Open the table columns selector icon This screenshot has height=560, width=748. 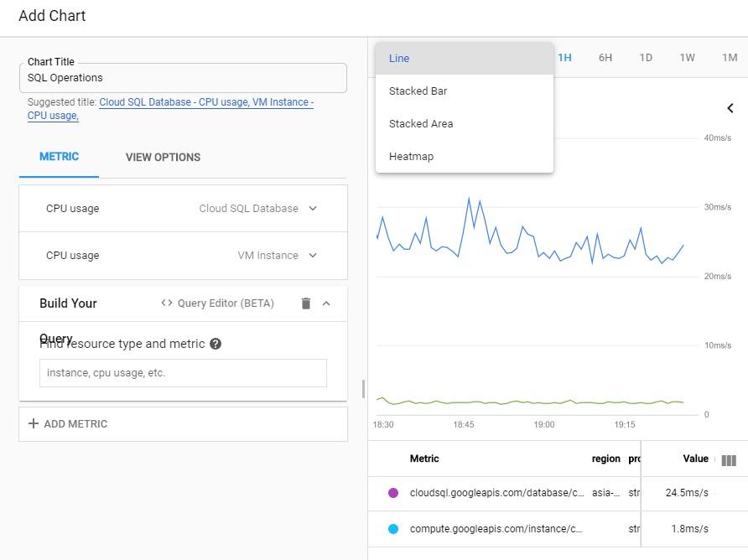pos(729,460)
